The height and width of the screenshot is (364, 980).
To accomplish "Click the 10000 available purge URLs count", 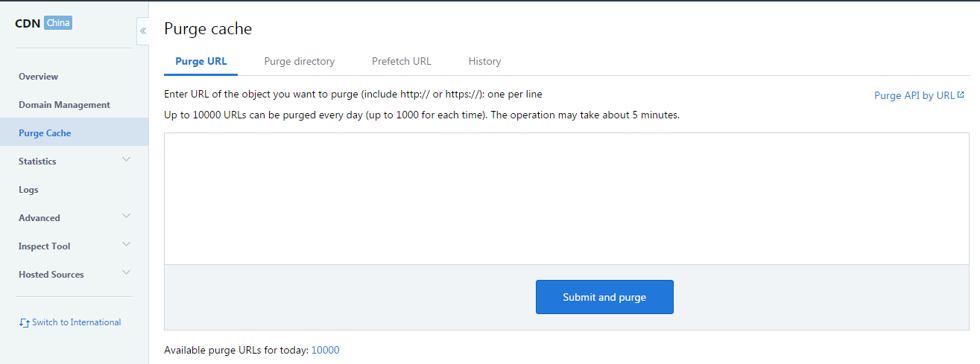I will pyautogui.click(x=325, y=350).
